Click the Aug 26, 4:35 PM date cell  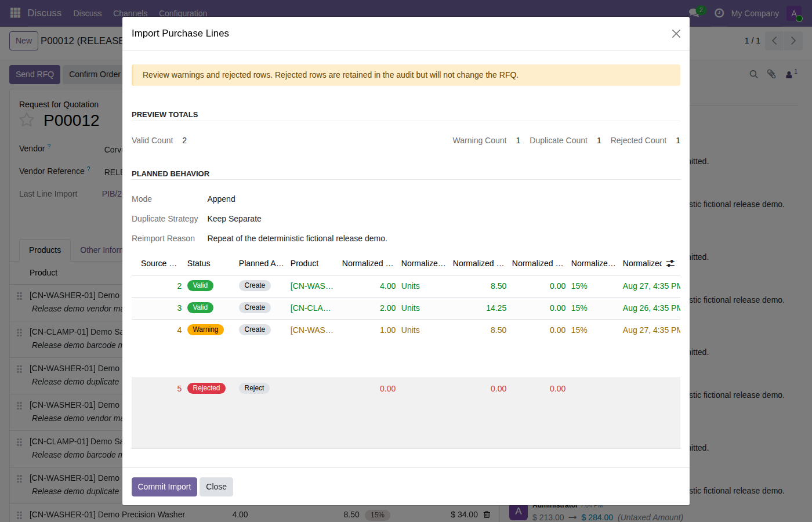coord(651,308)
